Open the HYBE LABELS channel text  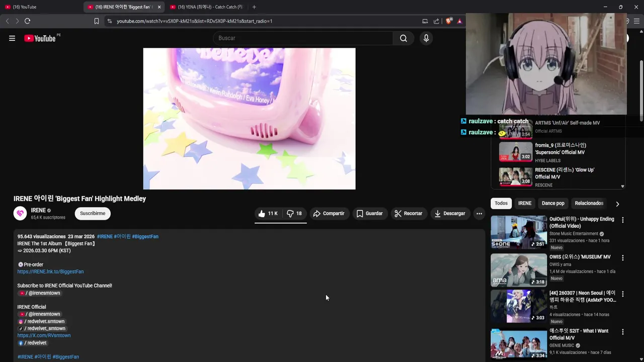point(547,161)
